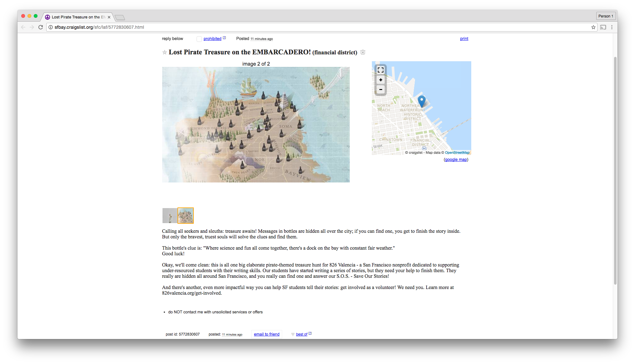
Task: View site information icon in address bar
Action: (x=51, y=27)
